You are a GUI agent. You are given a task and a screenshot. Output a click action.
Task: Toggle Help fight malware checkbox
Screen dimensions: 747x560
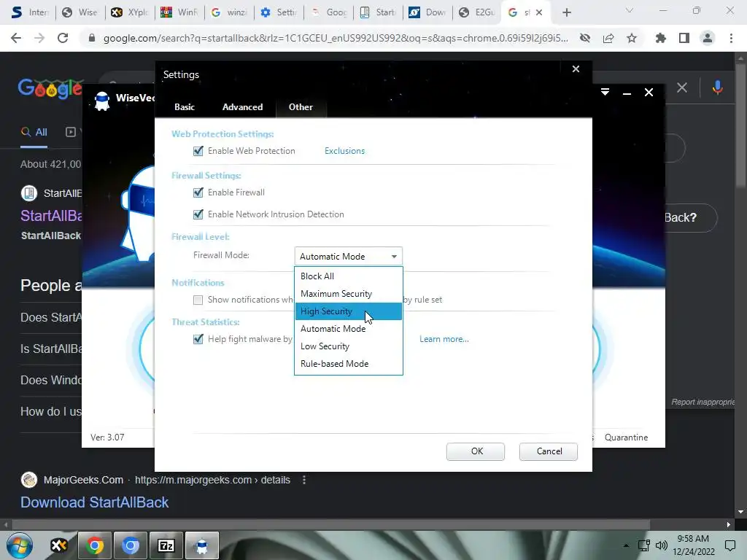pyautogui.click(x=198, y=339)
